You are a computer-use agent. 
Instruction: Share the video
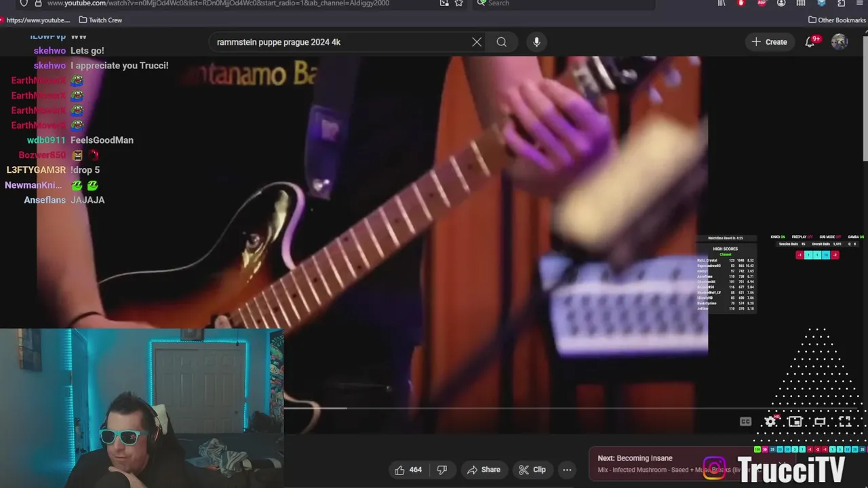pyautogui.click(x=484, y=470)
